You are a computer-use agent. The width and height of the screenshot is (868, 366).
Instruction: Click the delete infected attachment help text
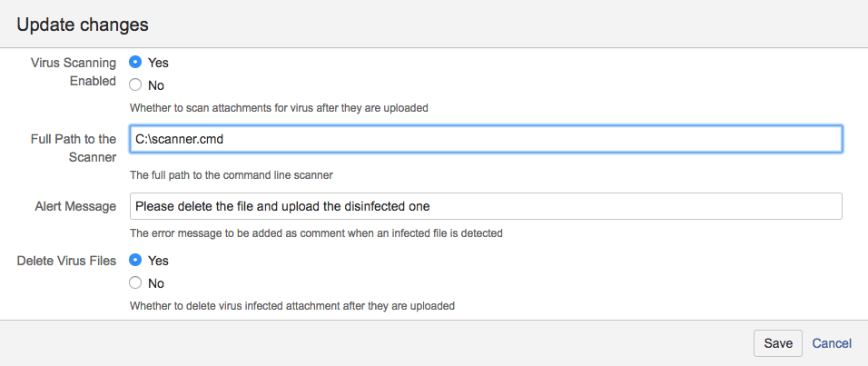pos(291,306)
